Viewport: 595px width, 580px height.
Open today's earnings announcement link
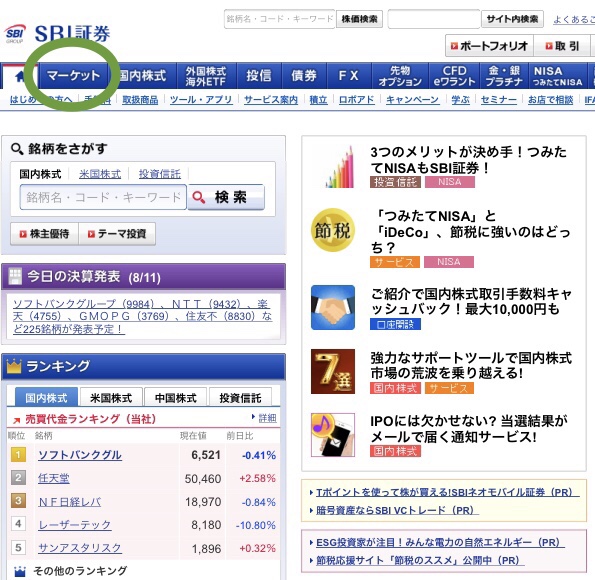[x=142, y=316]
